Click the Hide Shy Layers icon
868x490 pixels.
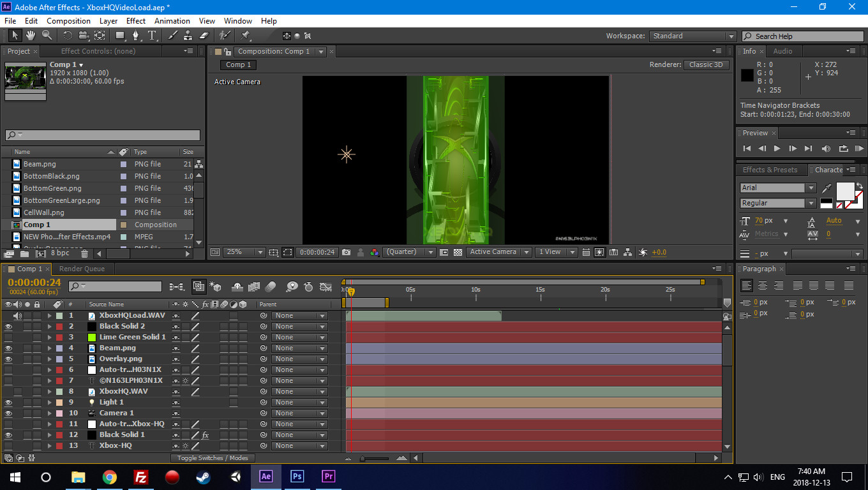237,287
